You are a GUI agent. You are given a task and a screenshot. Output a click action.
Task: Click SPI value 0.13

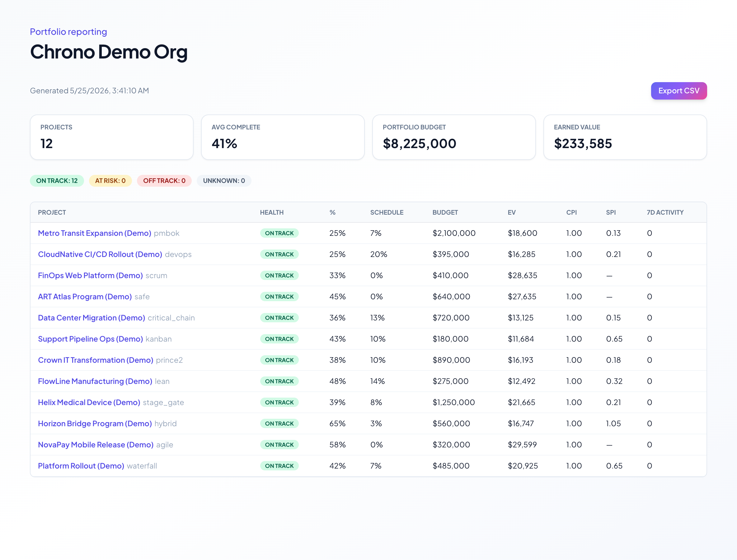(x=613, y=233)
